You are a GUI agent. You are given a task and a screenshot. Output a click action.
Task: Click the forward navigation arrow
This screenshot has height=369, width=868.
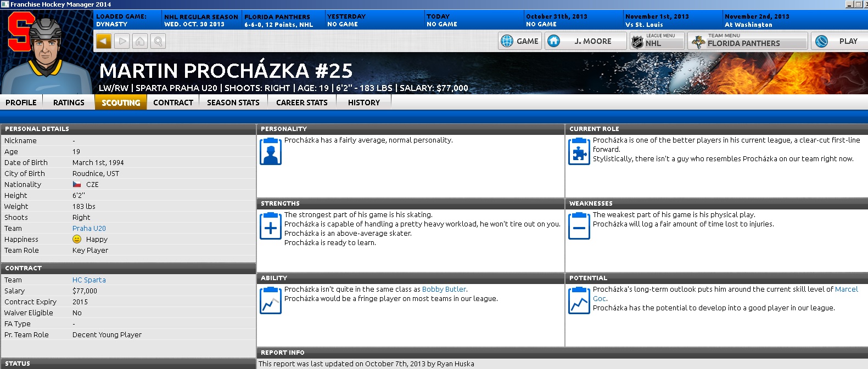coord(122,41)
